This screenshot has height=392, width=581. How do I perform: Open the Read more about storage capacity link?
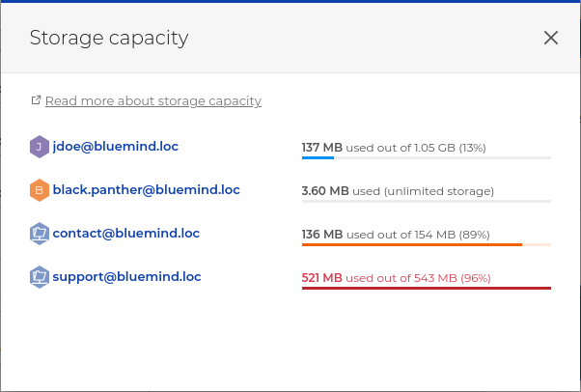(153, 100)
